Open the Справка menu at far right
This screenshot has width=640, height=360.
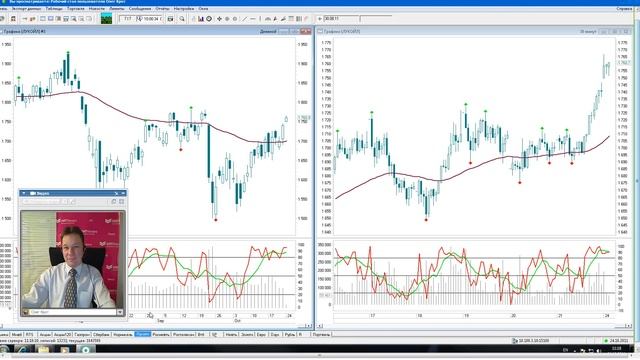point(624,9)
